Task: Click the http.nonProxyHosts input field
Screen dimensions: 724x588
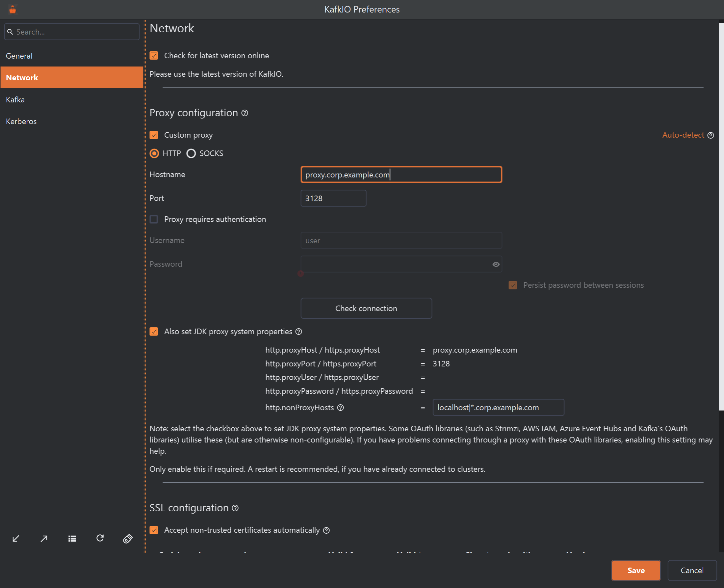Action: point(498,408)
